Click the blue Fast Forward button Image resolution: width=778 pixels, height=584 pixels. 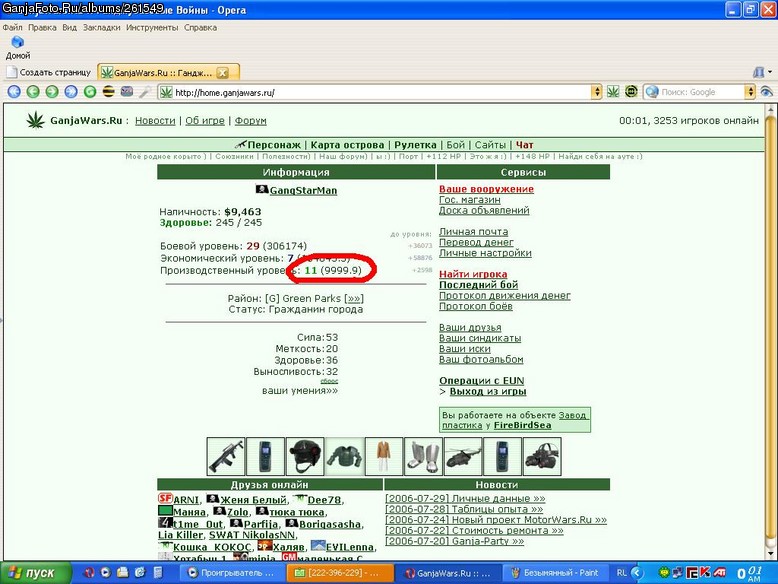point(71,91)
